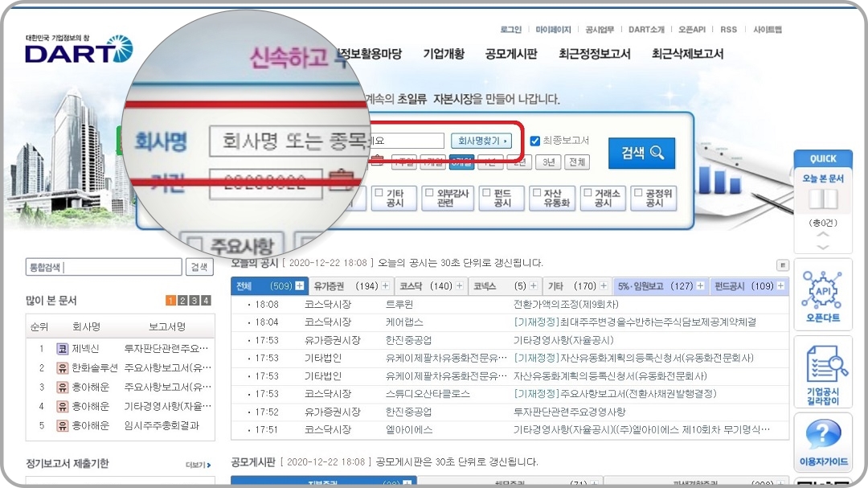Expand the 기타 (170) plus icon
The image size is (868, 488).
pos(604,286)
